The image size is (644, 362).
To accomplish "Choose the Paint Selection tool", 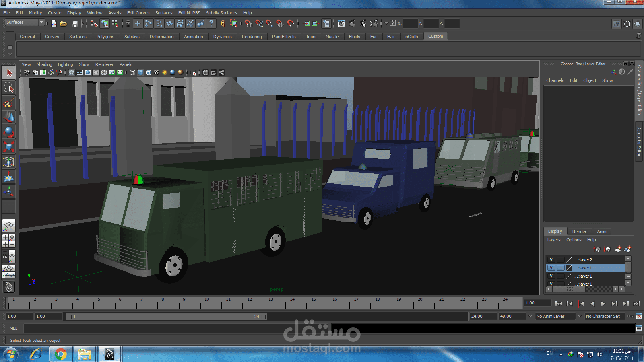I will (x=9, y=103).
